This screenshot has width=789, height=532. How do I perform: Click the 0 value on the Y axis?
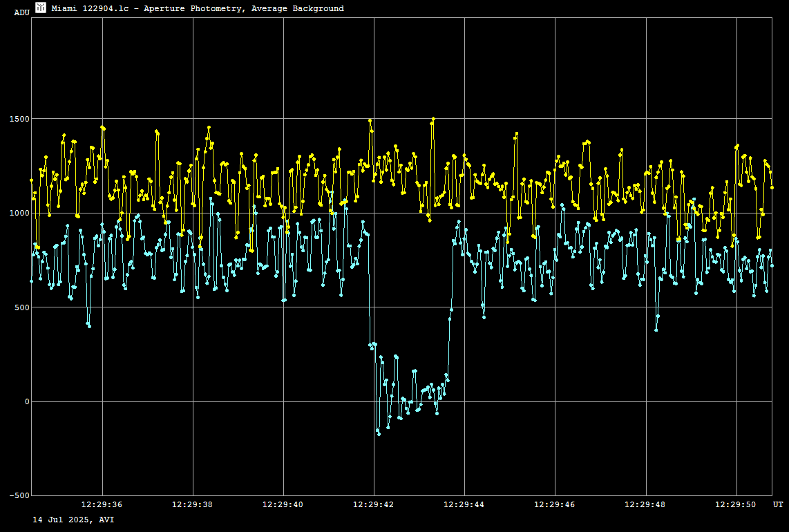click(x=26, y=402)
